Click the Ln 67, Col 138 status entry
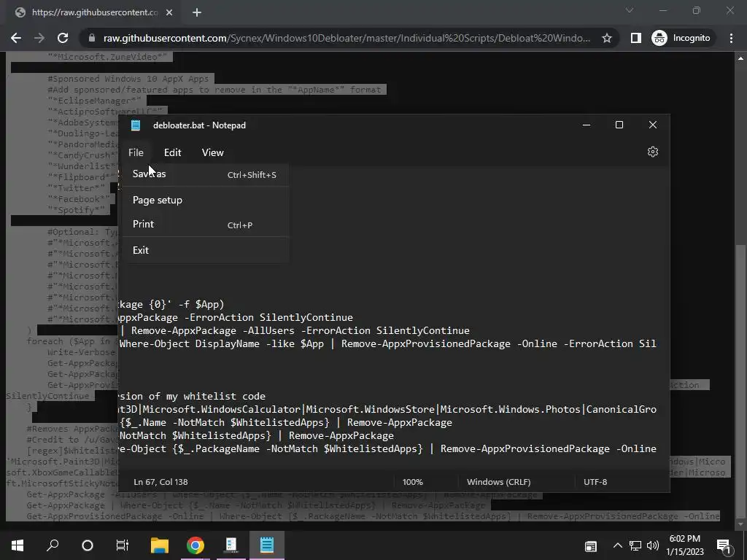This screenshot has height=560, width=747. click(x=160, y=482)
